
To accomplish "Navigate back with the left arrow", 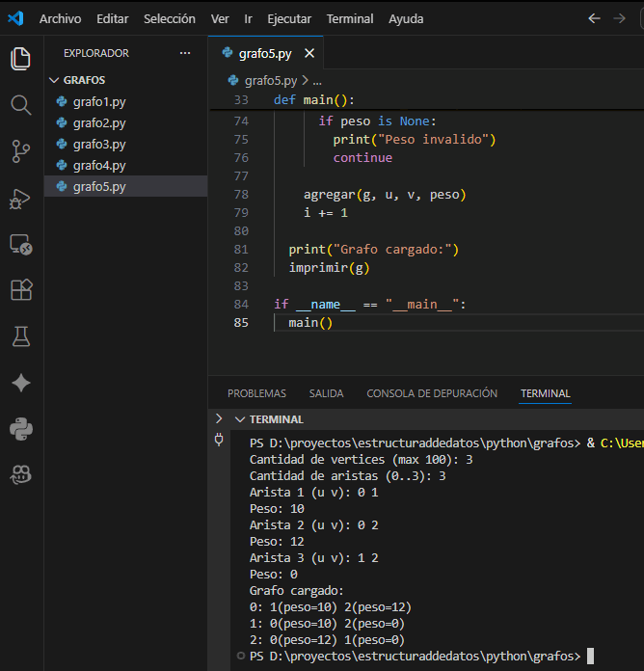I will [x=594, y=19].
